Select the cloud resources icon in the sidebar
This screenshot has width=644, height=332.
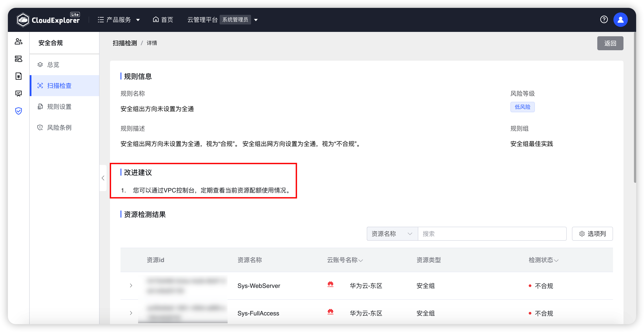(19, 59)
